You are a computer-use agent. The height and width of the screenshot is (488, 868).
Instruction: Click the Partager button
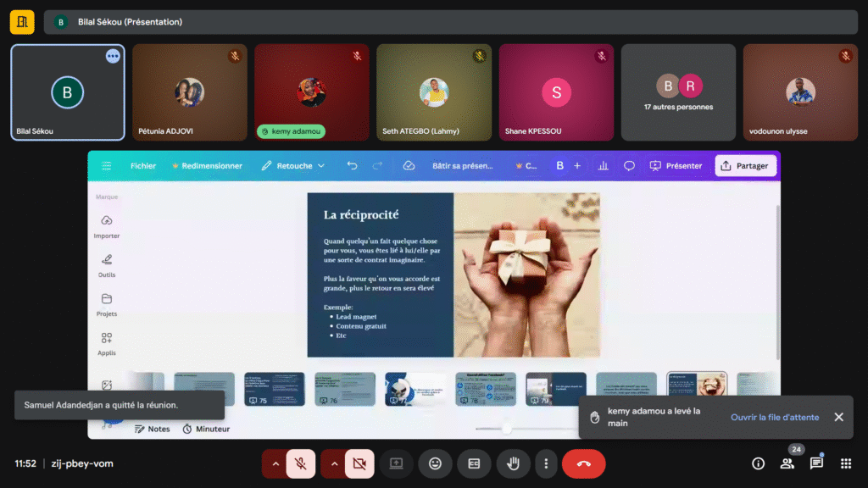coord(744,166)
